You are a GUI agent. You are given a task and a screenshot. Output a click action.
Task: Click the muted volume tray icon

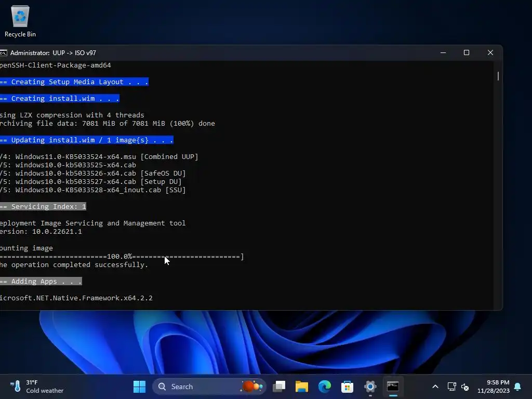point(465,387)
